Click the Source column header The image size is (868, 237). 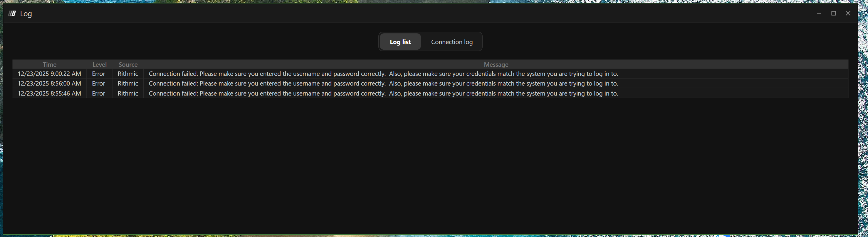[128, 64]
